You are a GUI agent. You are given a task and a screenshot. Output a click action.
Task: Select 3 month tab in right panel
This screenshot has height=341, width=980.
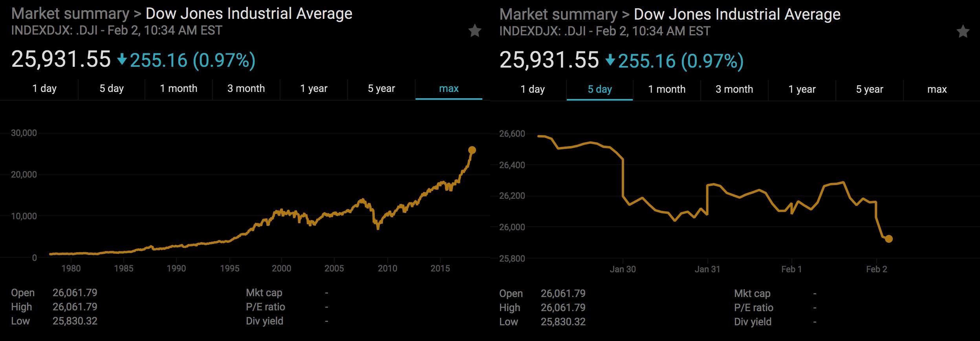point(735,89)
